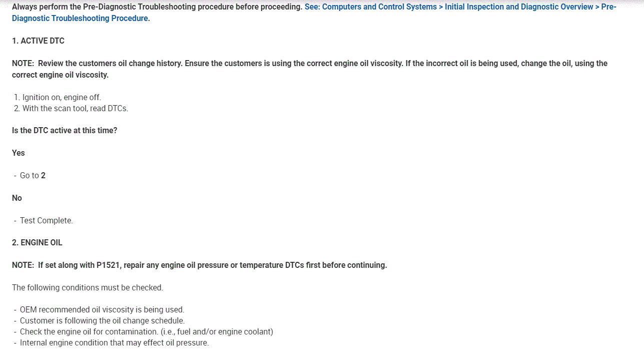Image resolution: width=644 pixels, height=359 pixels.
Task: Click the OEM recommended oil viscosity bullet
Action: coord(102,309)
